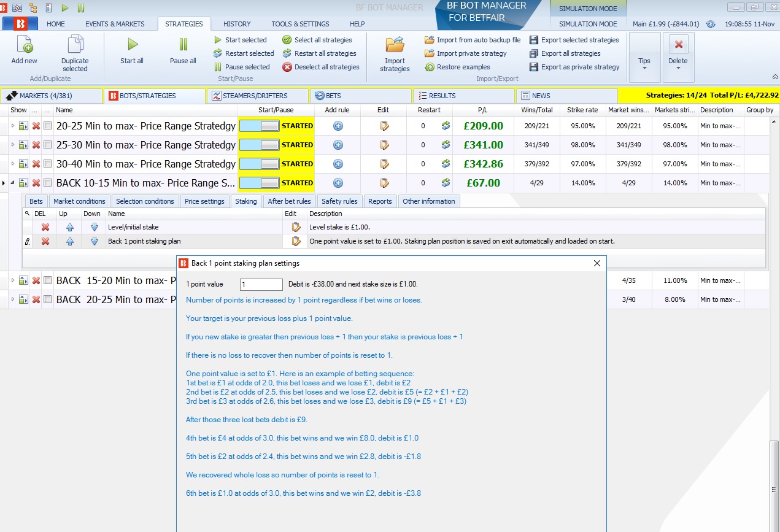Click Restart all strategies
Image resolution: width=780 pixels, height=532 pixels.
pyautogui.click(x=319, y=53)
